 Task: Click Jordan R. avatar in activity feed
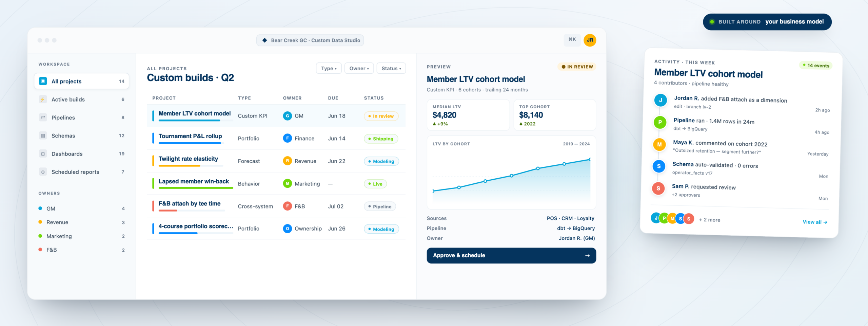pyautogui.click(x=660, y=100)
